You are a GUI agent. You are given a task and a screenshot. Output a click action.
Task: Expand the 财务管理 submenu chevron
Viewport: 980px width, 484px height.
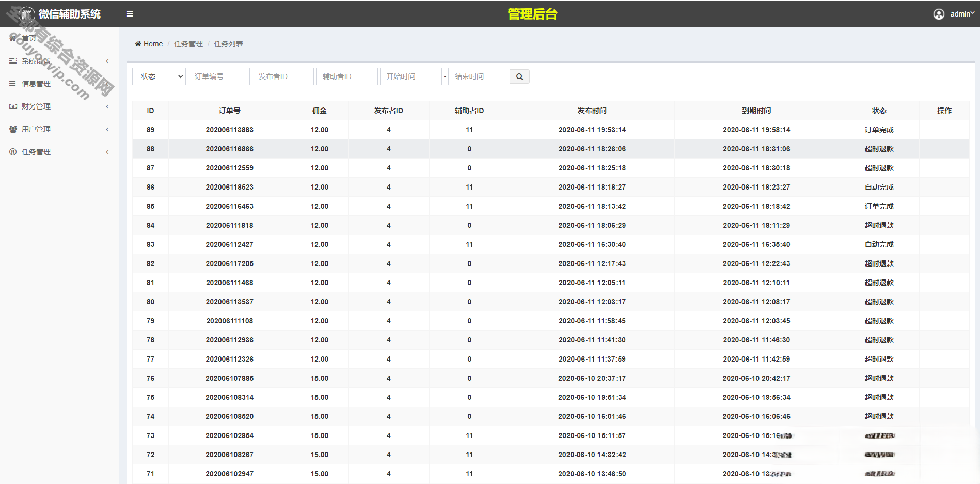coord(107,106)
